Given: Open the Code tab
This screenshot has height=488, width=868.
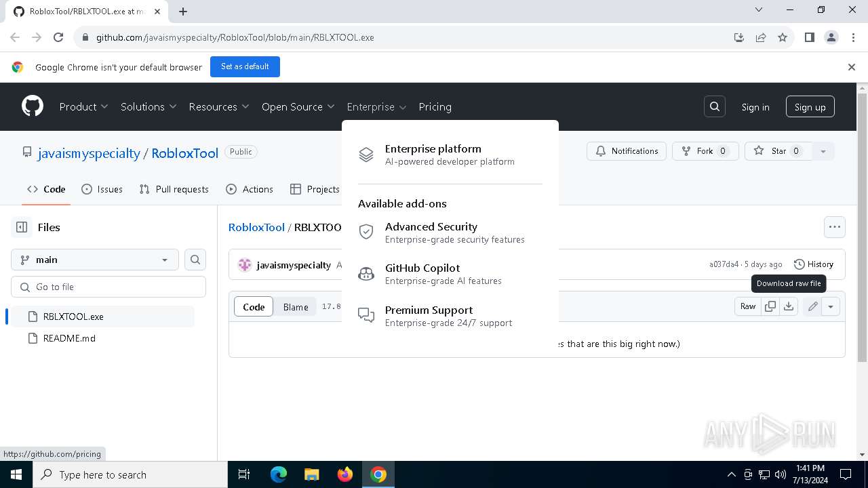Looking at the screenshot, I should coord(46,189).
